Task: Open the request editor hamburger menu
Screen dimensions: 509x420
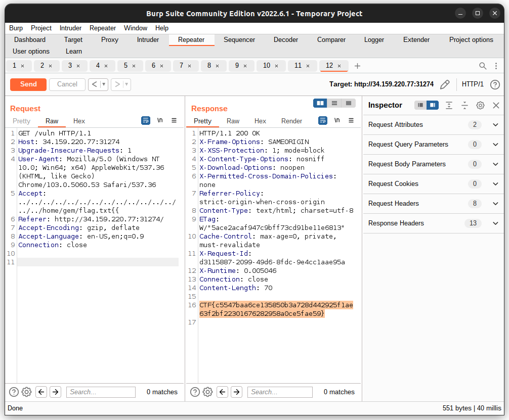Action: click(174, 120)
